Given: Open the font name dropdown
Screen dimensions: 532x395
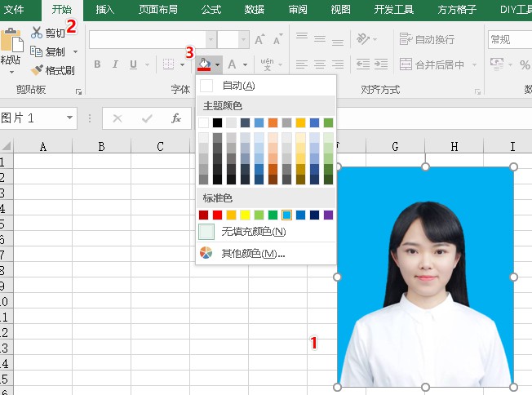Looking at the screenshot, I should coord(211,39).
